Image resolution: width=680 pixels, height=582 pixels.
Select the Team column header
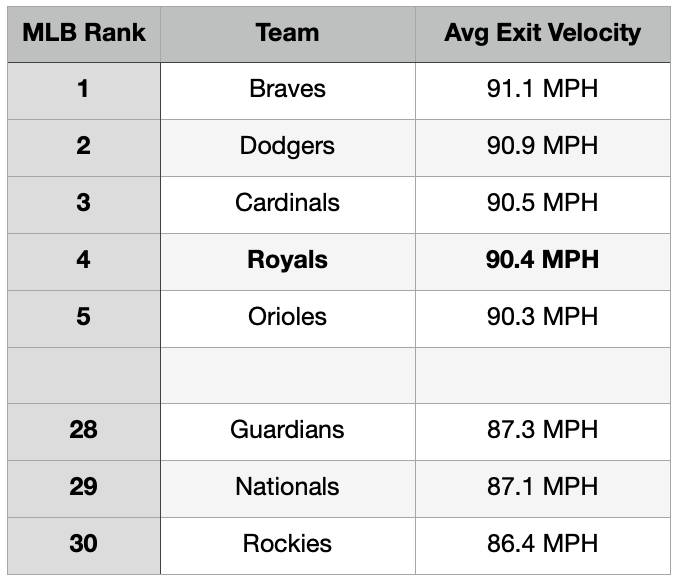point(287,32)
